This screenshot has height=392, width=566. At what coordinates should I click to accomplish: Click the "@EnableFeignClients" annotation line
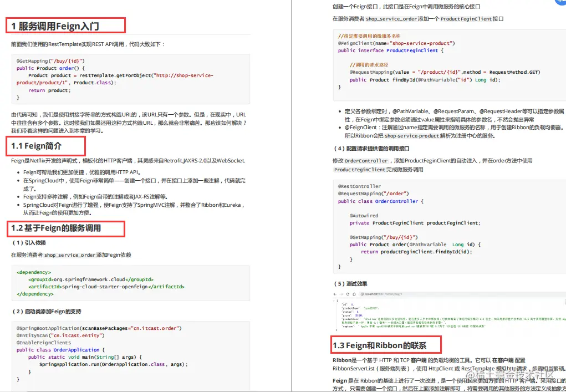(x=44, y=343)
